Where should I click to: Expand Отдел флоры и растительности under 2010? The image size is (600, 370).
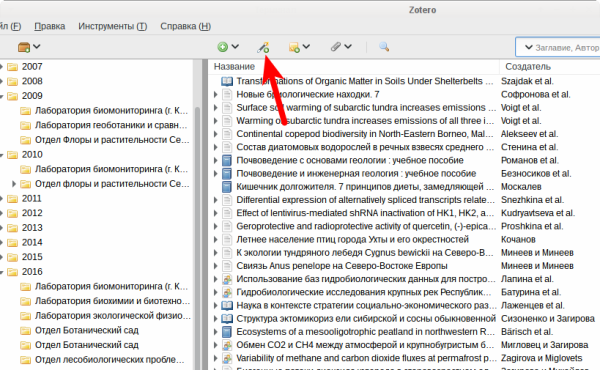14,184
